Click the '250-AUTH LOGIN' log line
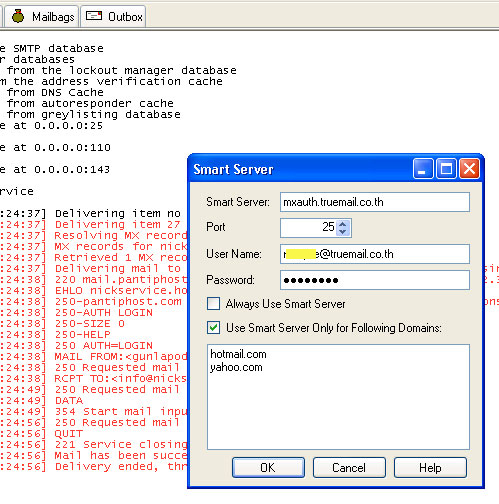 click(x=104, y=313)
